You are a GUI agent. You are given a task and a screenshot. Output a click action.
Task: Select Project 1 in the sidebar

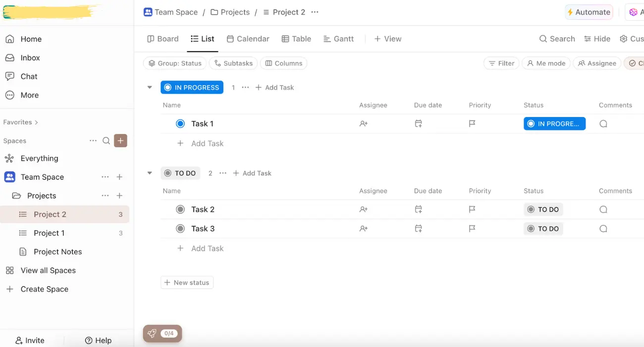(49, 233)
